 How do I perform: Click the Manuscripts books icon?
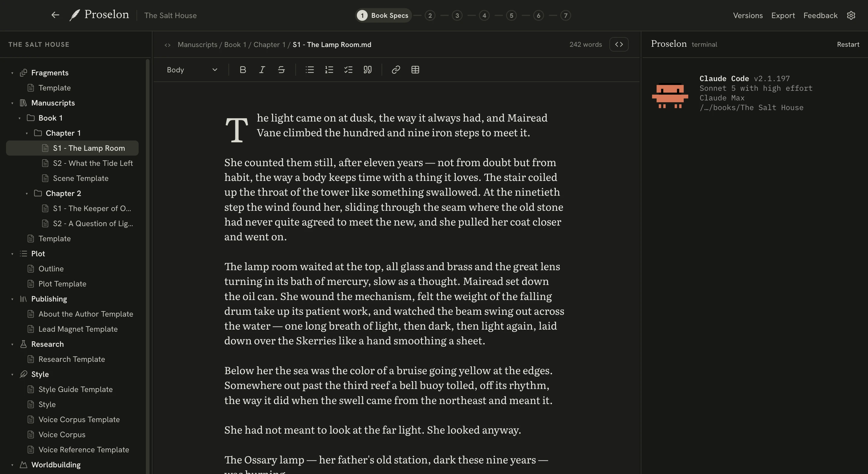tap(23, 103)
